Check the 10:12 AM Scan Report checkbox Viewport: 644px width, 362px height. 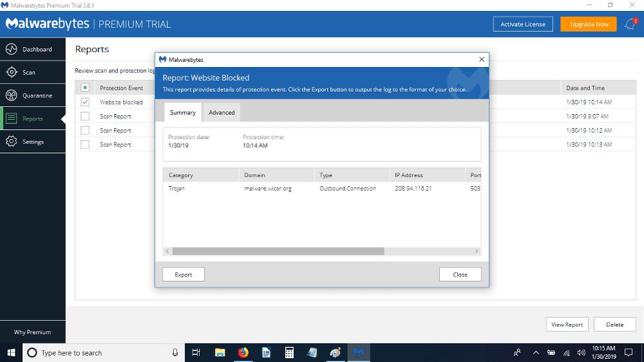click(x=85, y=130)
